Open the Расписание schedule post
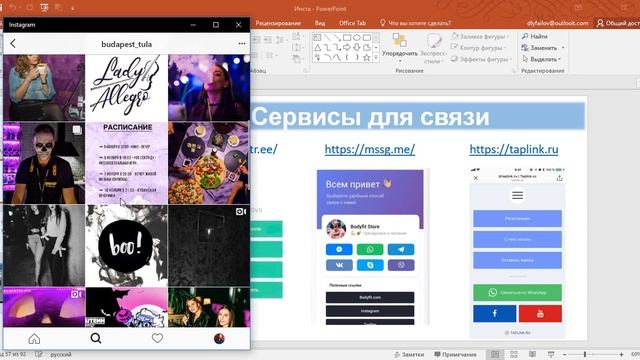Image resolution: width=640 pixels, height=360 pixels. tap(127, 163)
